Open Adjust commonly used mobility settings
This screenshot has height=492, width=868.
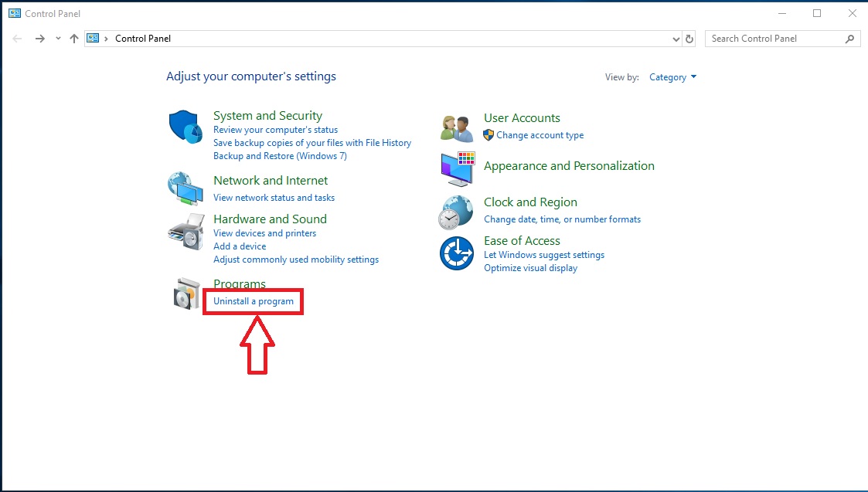point(296,260)
